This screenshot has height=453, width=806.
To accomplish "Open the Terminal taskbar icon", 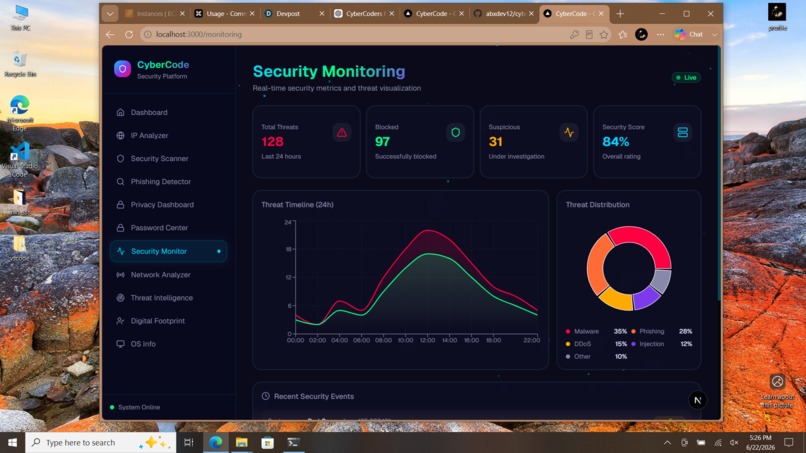I will click(x=294, y=443).
